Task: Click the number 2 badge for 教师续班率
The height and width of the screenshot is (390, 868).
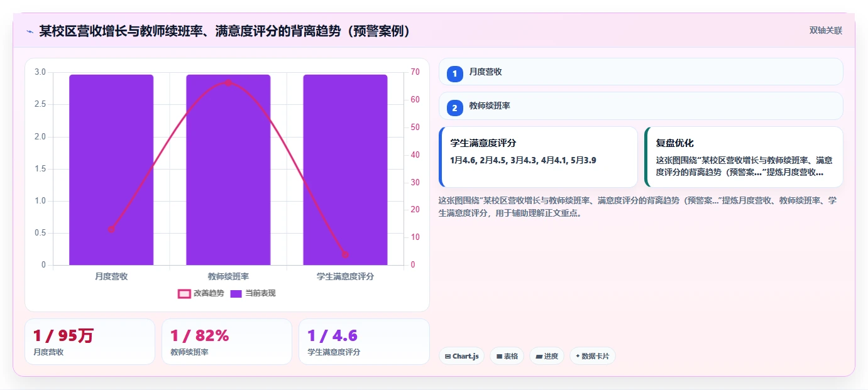Action: [455, 108]
